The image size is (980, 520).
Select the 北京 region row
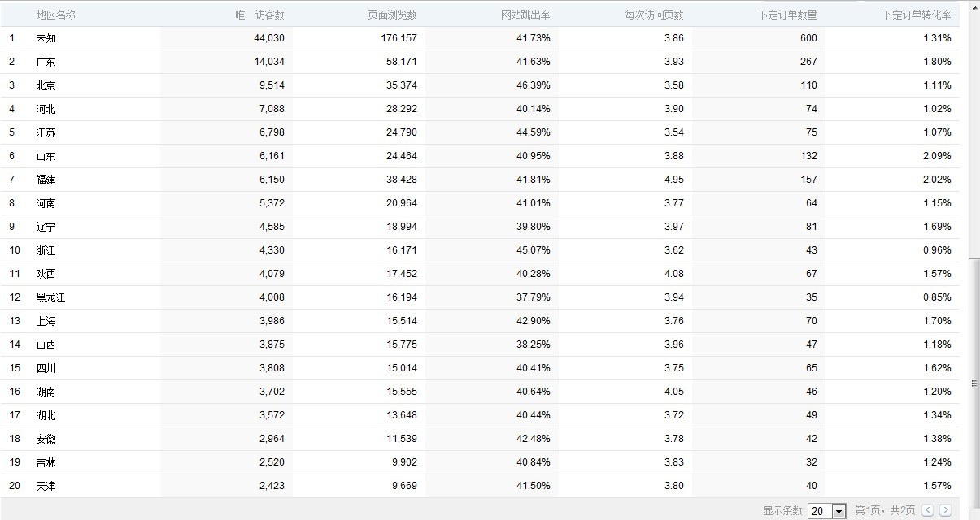point(481,85)
